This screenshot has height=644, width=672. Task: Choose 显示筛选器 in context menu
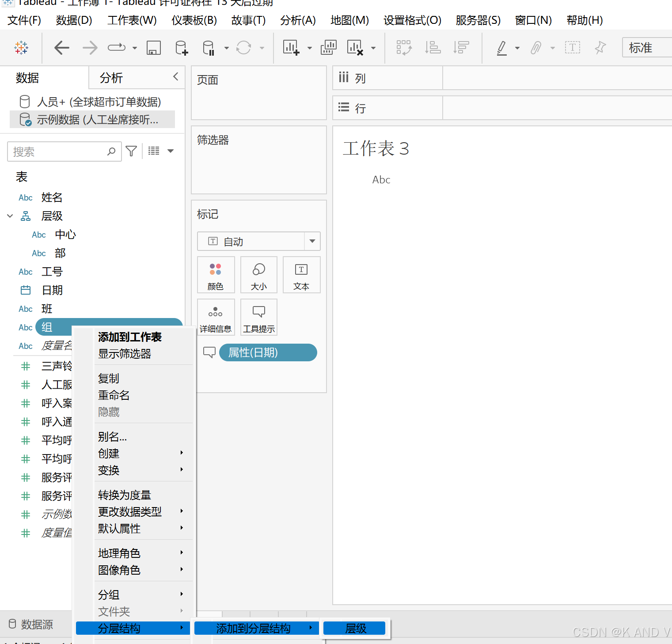[x=125, y=354]
